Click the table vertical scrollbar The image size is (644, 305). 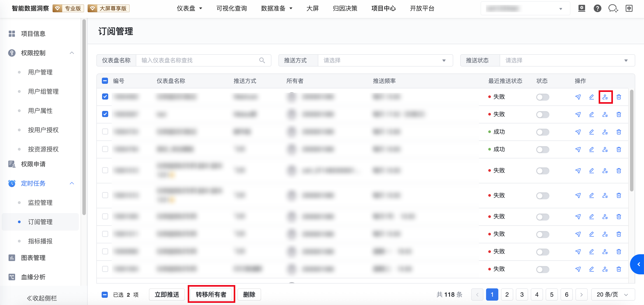pyautogui.click(x=632, y=140)
